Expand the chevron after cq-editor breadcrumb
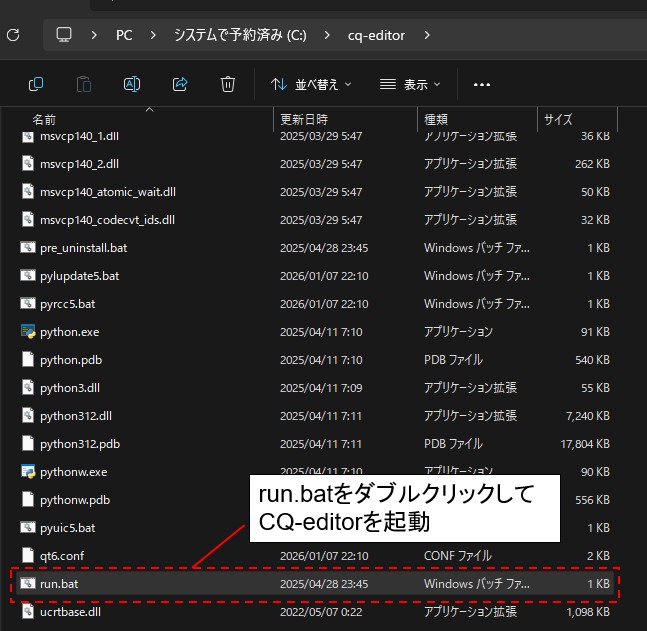 coord(427,35)
